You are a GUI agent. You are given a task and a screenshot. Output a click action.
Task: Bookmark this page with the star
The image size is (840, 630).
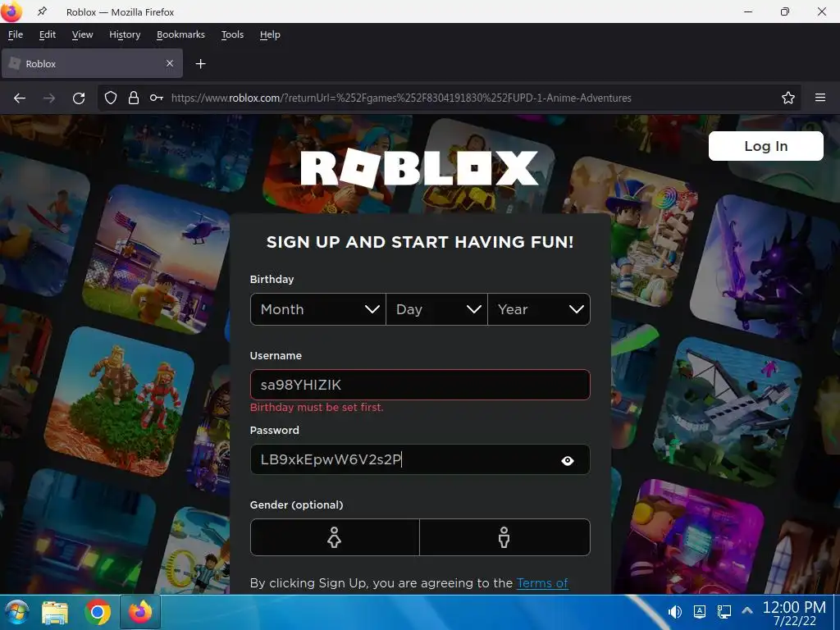(x=788, y=98)
